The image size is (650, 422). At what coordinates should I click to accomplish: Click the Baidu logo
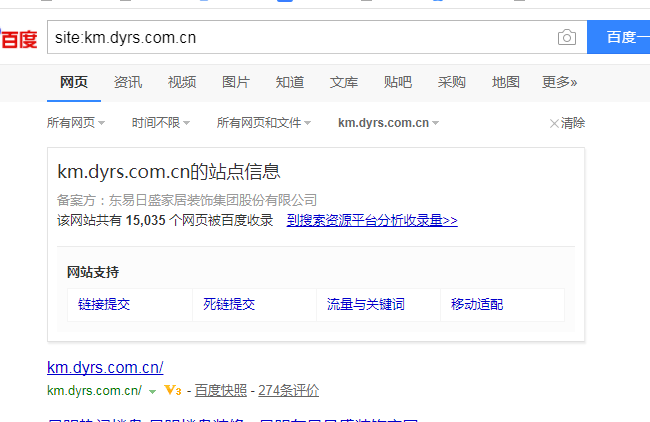19,39
